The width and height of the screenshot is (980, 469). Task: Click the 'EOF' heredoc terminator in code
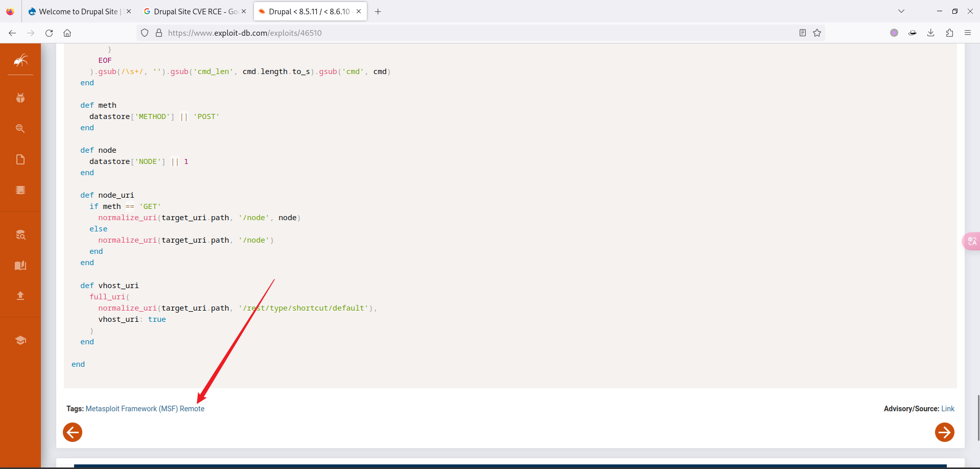(105, 60)
